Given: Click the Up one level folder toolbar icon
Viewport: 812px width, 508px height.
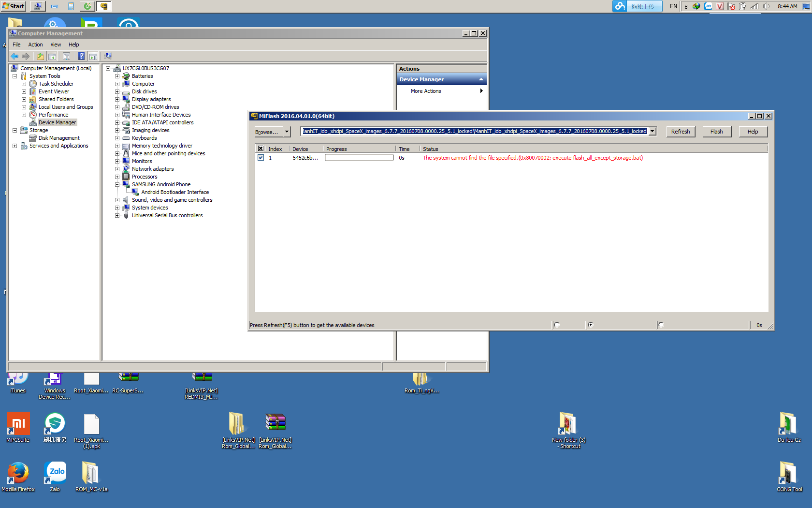Looking at the screenshot, I should [x=41, y=56].
